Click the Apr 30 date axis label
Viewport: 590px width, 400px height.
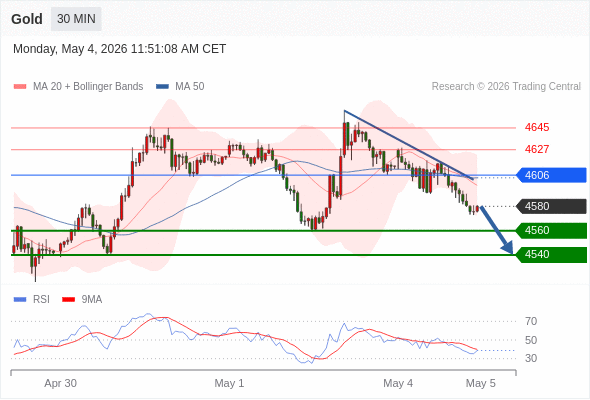coord(61,383)
